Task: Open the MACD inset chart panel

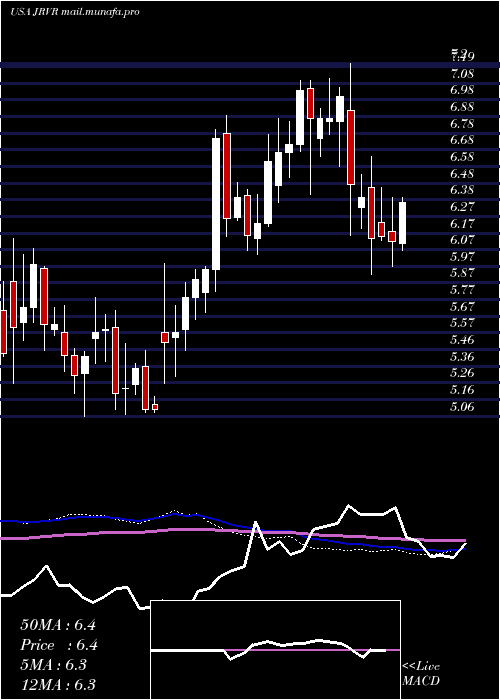Action: tap(275, 650)
